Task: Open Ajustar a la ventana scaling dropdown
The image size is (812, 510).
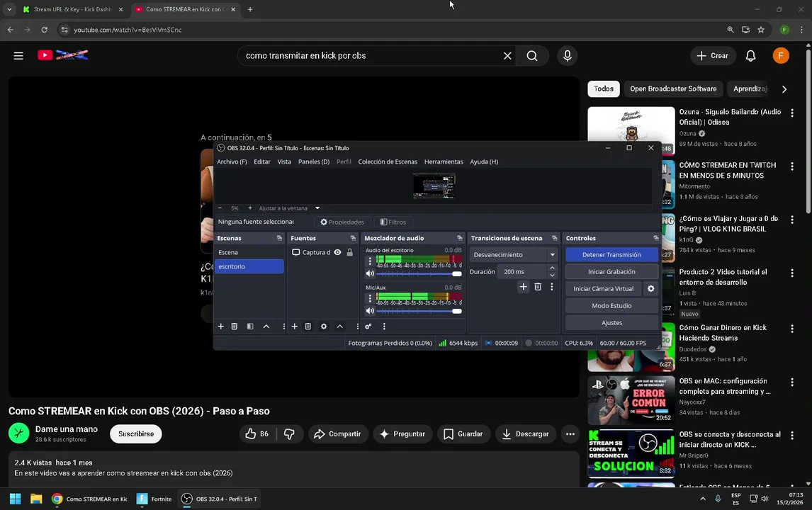Action: tap(290, 208)
